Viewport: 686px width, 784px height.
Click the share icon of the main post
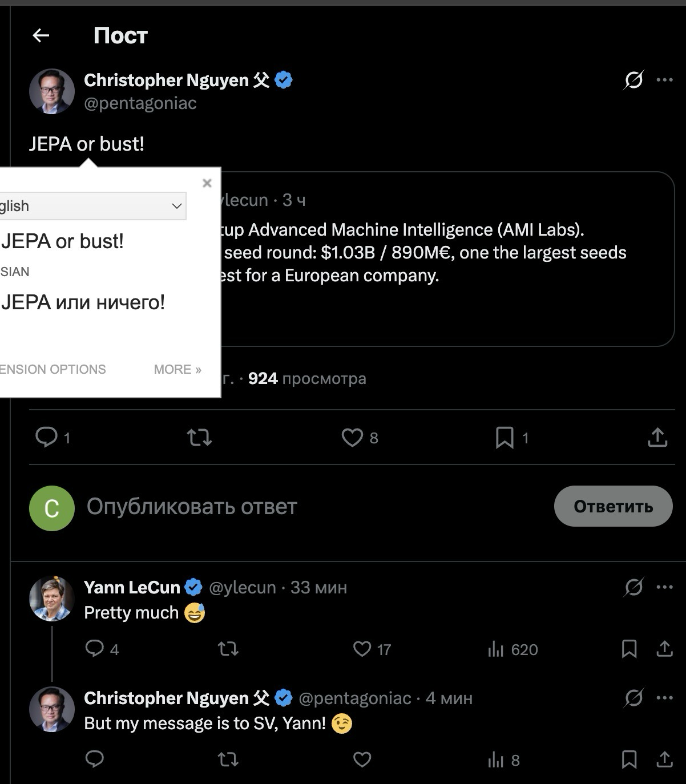(x=657, y=437)
